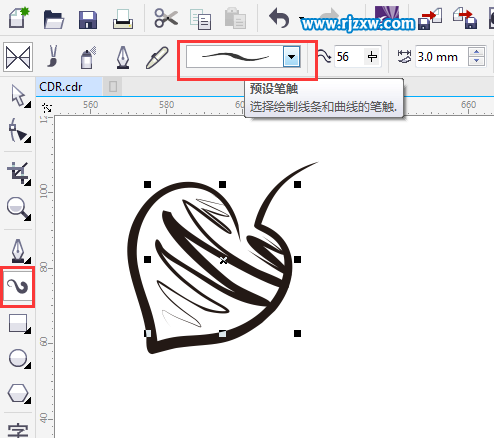Click the Import icon

[x=429, y=19]
